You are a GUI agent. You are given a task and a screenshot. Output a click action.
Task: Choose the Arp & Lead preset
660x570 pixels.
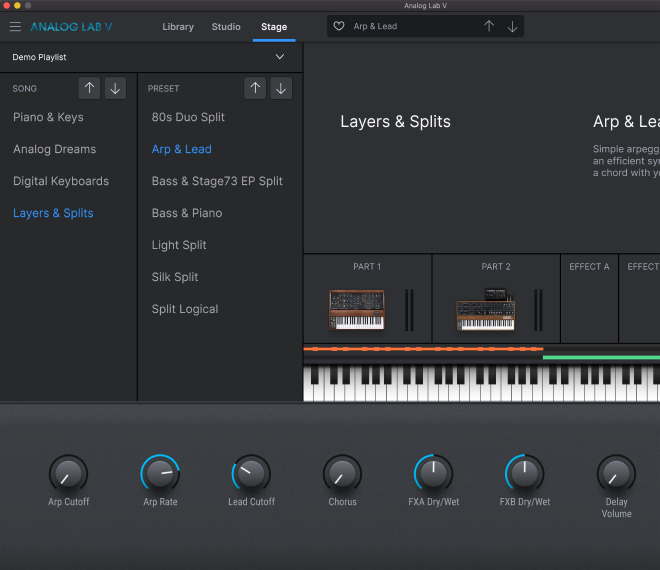pyautogui.click(x=181, y=149)
